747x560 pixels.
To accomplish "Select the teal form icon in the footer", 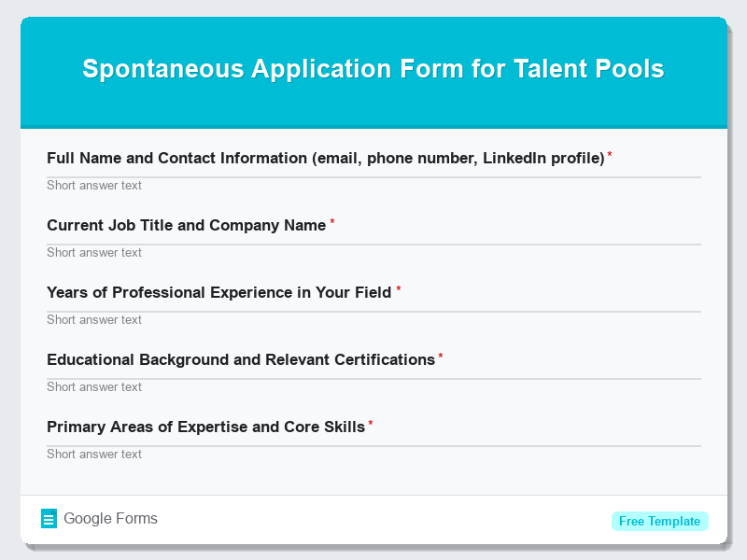I will (x=49, y=518).
